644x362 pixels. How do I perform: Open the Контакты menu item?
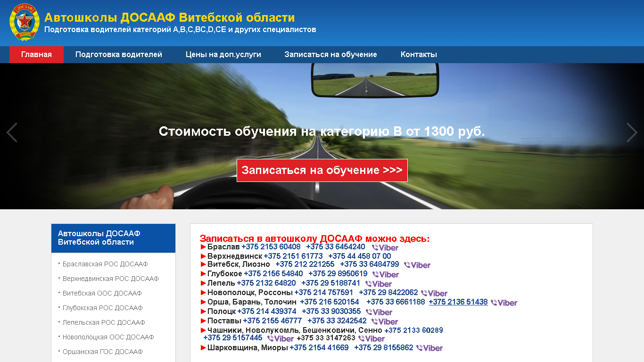tap(419, 55)
